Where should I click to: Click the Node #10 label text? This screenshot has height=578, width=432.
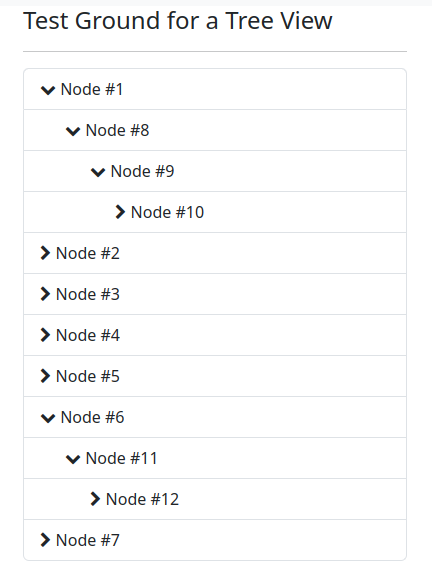pyautogui.click(x=167, y=212)
